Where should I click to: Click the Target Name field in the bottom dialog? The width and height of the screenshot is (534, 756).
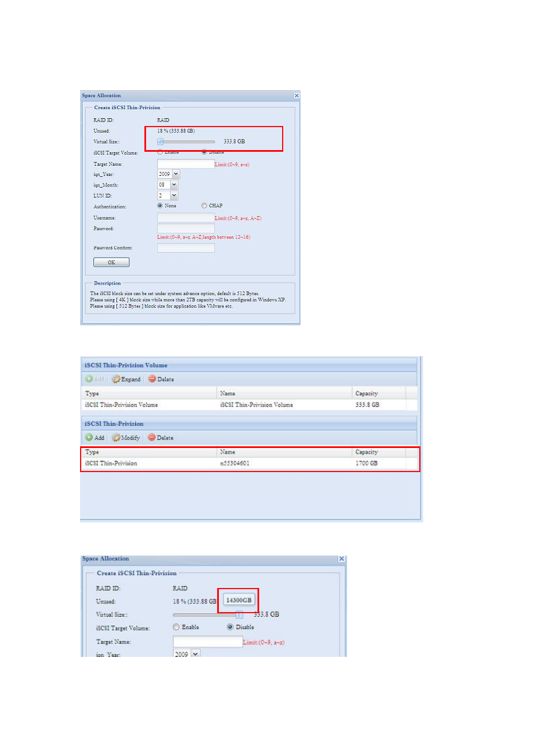coord(208,642)
